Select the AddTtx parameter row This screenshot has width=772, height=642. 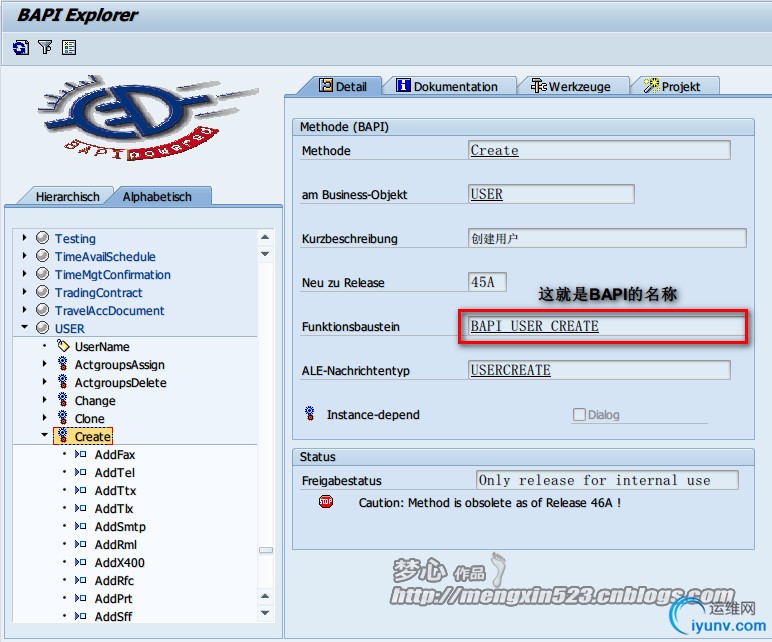click(x=115, y=490)
